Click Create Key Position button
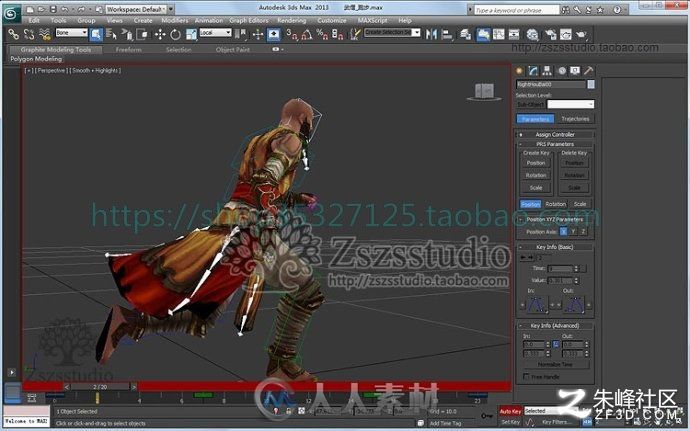The height and width of the screenshot is (431, 690). (x=536, y=163)
